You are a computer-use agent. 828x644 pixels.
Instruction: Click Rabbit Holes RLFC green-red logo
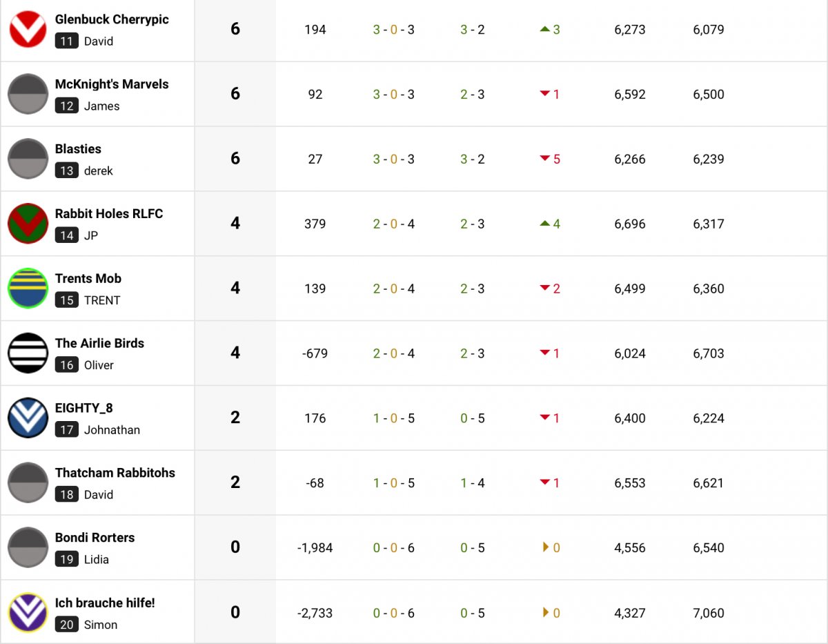pyautogui.click(x=28, y=224)
